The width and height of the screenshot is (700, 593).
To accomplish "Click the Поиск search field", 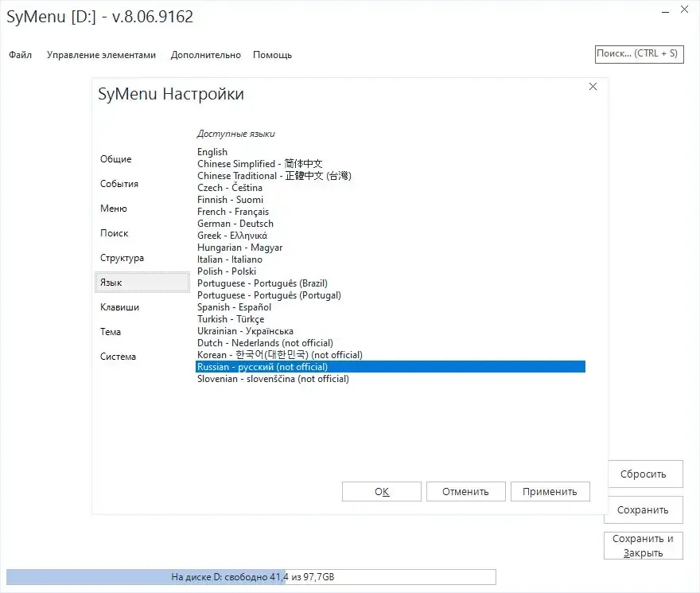I will 639,54.
